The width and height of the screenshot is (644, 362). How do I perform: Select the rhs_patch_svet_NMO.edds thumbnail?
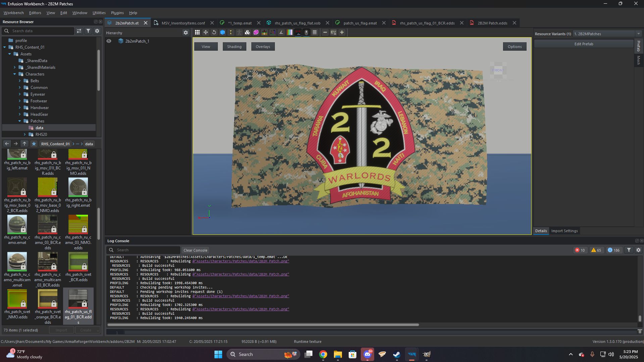click(x=17, y=299)
